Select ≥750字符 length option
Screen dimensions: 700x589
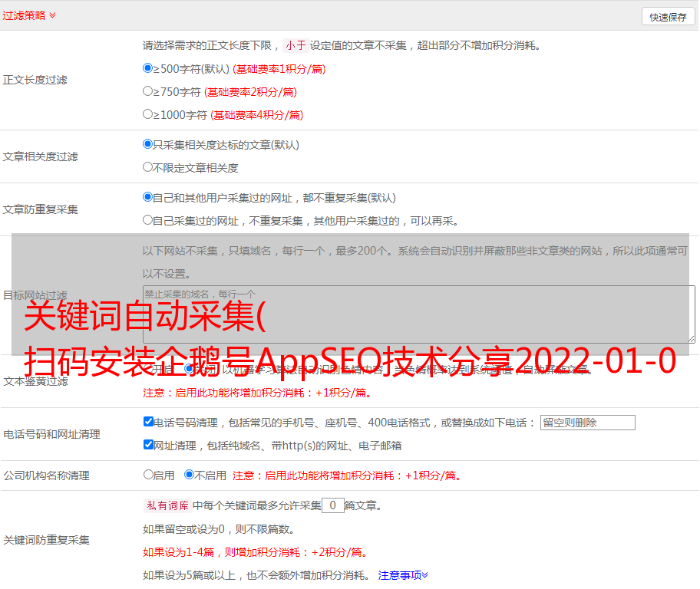[x=147, y=91]
